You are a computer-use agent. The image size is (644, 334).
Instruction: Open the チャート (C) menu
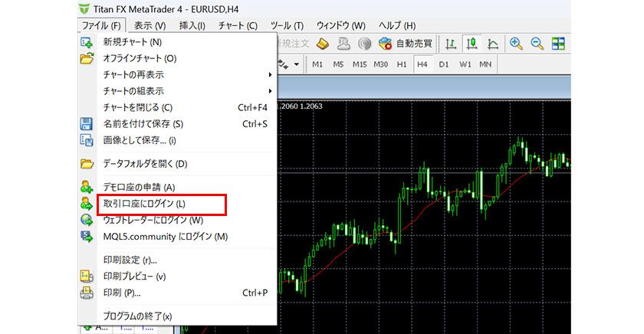(238, 25)
